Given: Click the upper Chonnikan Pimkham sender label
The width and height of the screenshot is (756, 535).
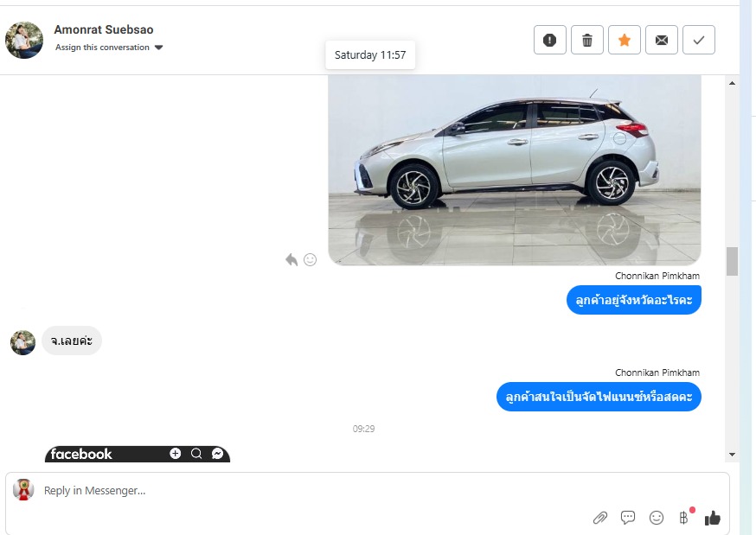Looking at the screenshot, I should point(657,276).
